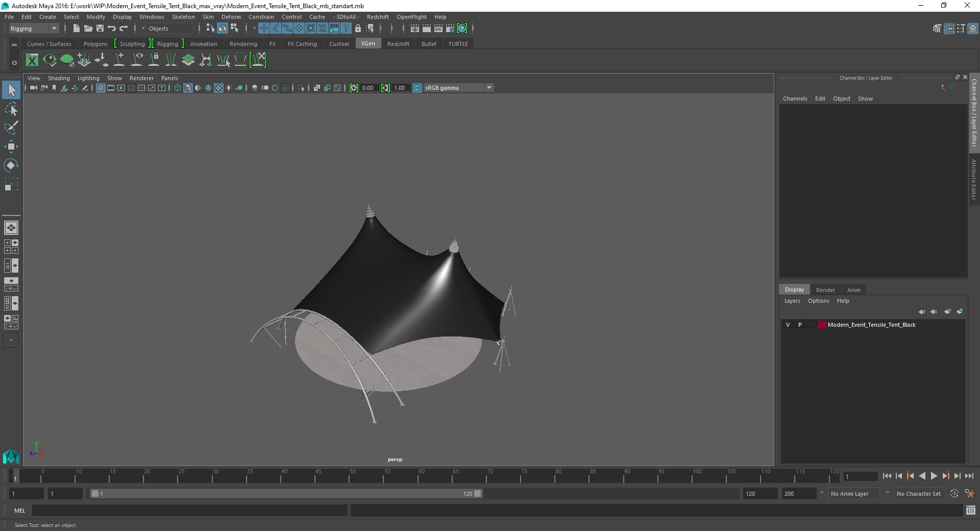980x531 pixels.
Task: Click the MEL command input field
Action: (x=189, y=511)
